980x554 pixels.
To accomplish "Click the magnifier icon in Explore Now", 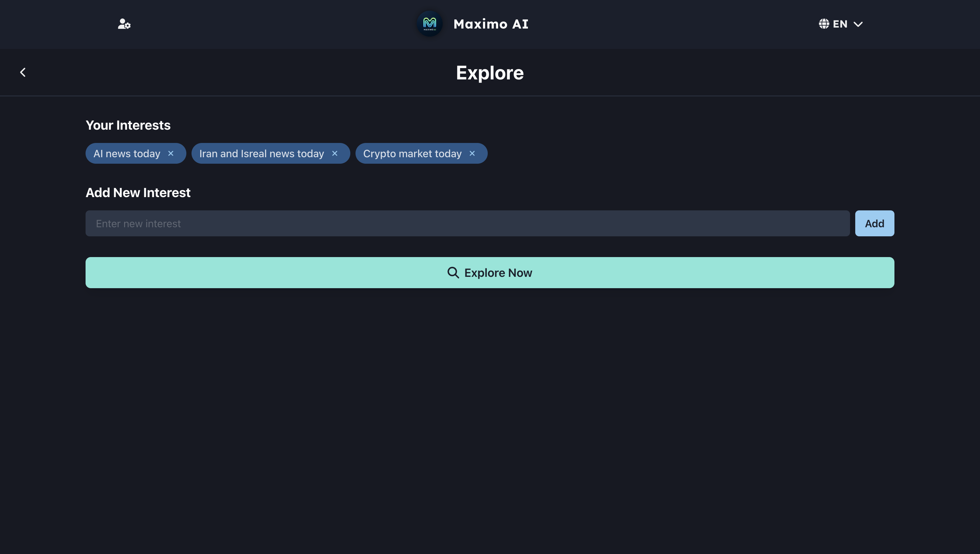I will [x=453, y=272].
